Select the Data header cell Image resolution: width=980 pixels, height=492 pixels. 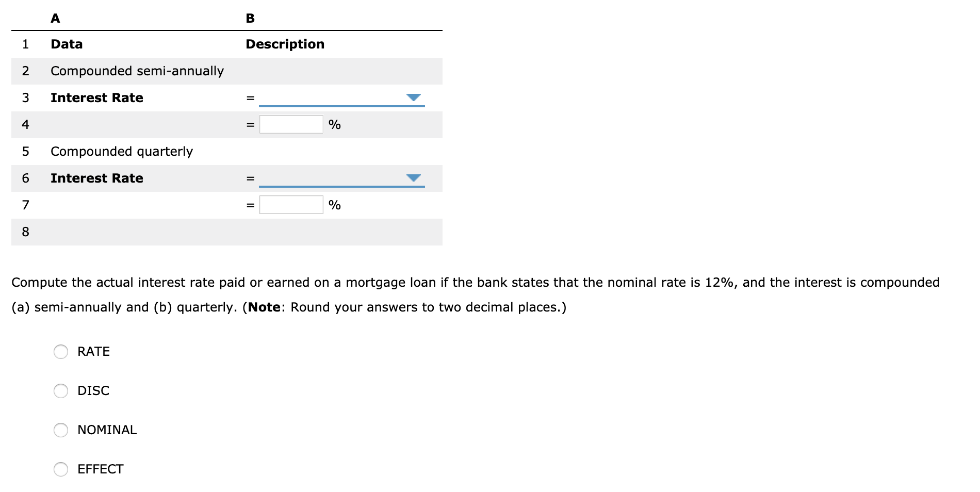point(66,44)
